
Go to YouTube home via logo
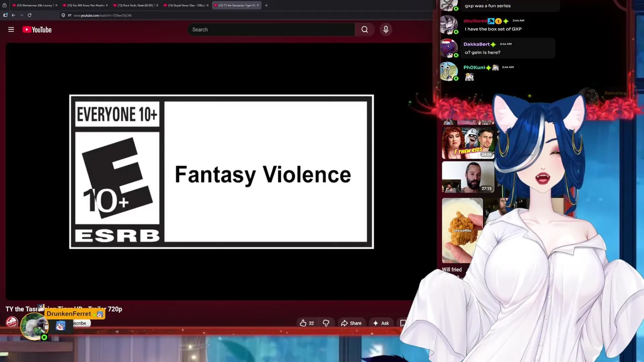pyautogui.click(x=37, y=30)
